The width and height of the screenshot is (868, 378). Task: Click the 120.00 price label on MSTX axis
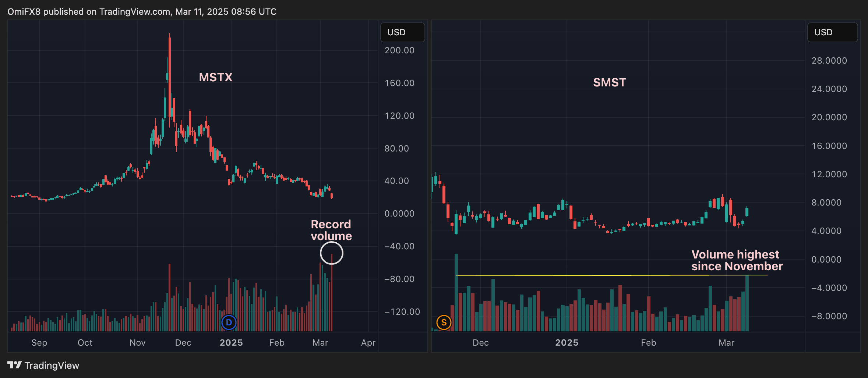tap(399, 116)
